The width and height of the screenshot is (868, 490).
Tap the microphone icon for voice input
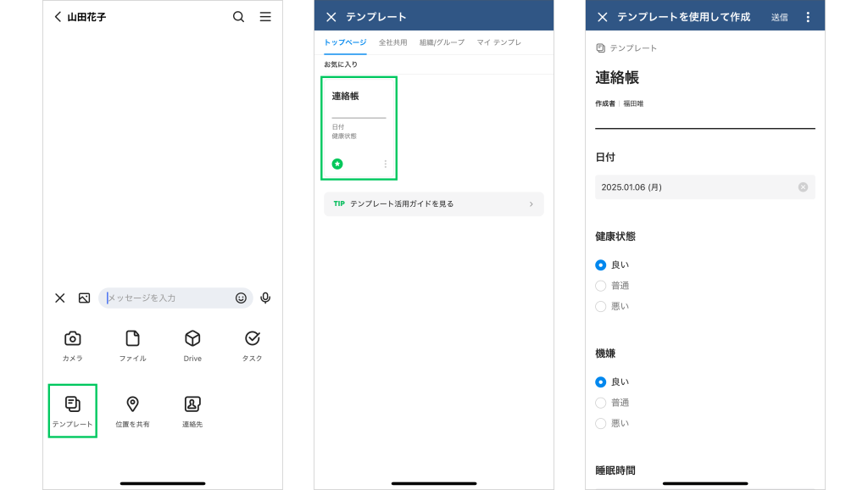click(265, 298)
